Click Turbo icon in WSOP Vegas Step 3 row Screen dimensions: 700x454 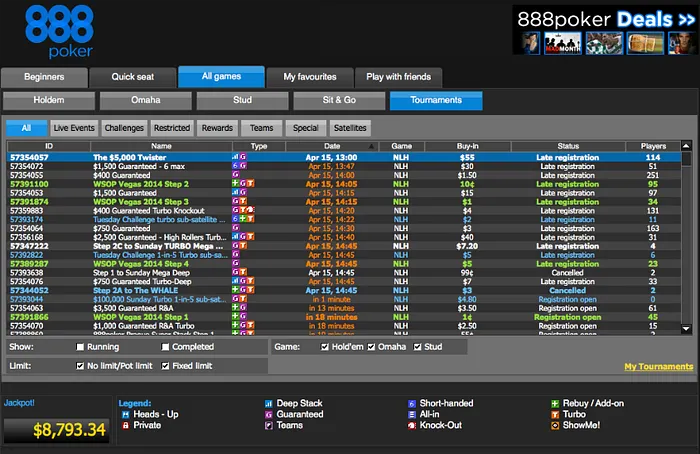click(x=243, y=201)
